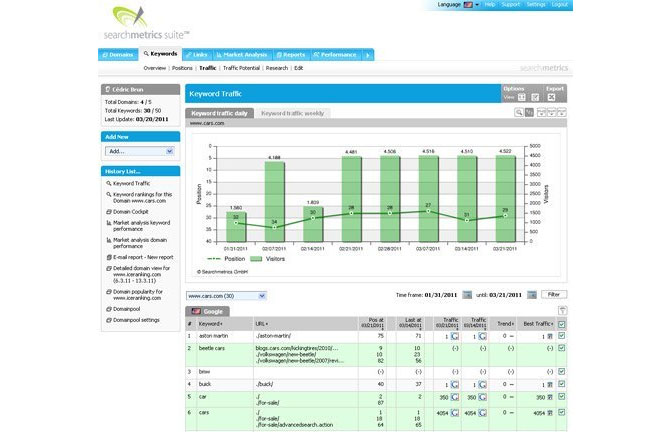Open the Support link

coord(510,5)
